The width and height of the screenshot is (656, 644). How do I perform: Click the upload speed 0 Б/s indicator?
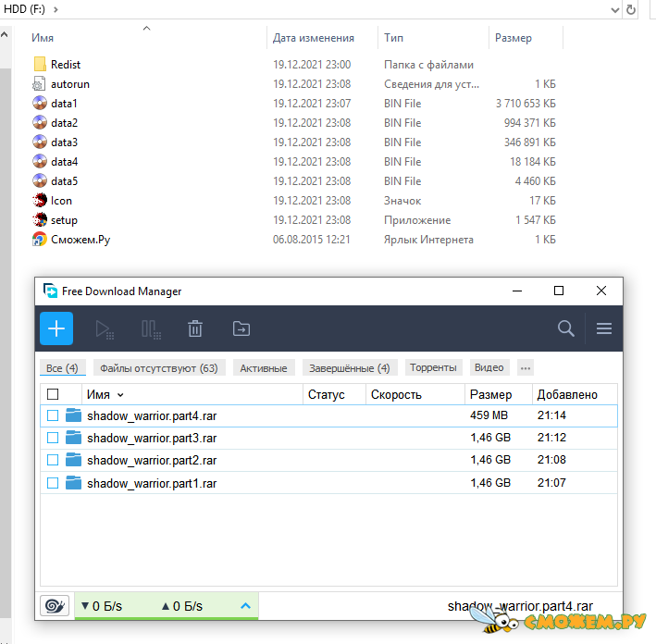click(x=182, y=606)
